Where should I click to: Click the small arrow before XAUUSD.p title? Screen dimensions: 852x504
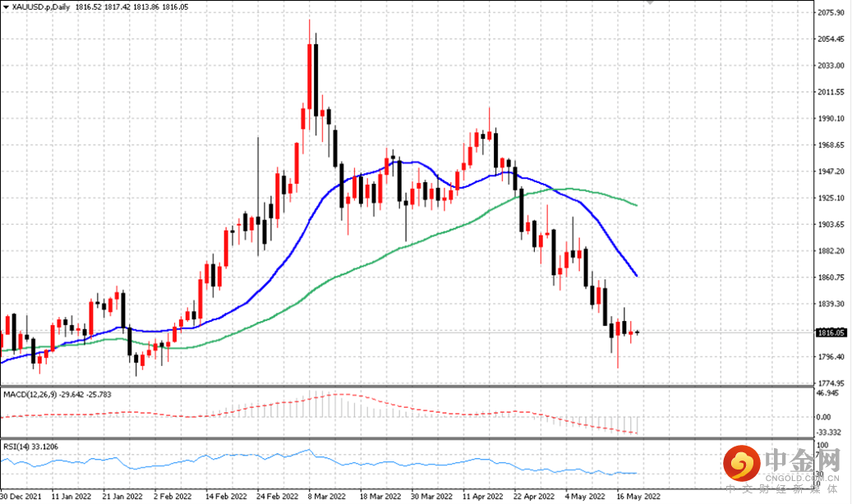(6, 7)
